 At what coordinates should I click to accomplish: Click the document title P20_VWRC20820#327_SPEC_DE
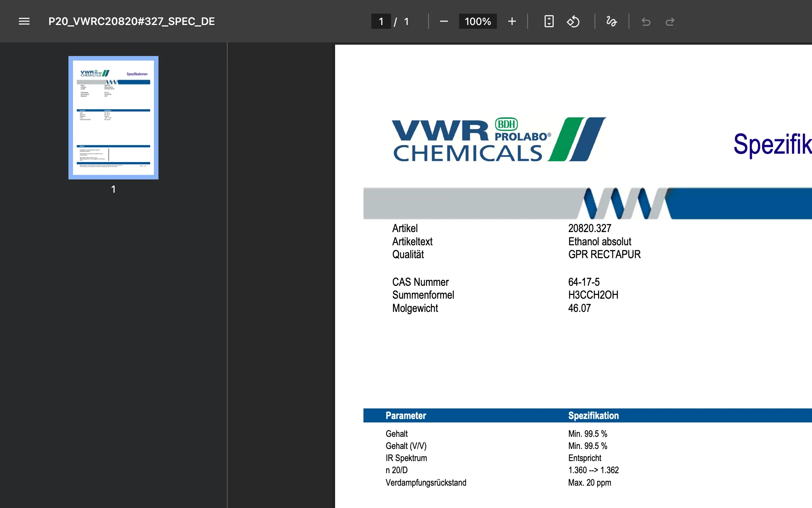click(132, 21)
